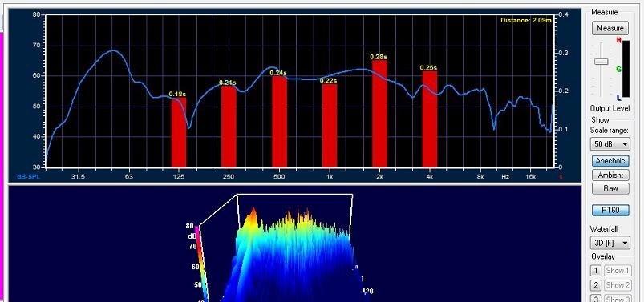Image resolution: width=644 pixels, height=302 pixels.
Task: Select overlay slot 1 button
Action: (x=596, y=271)
